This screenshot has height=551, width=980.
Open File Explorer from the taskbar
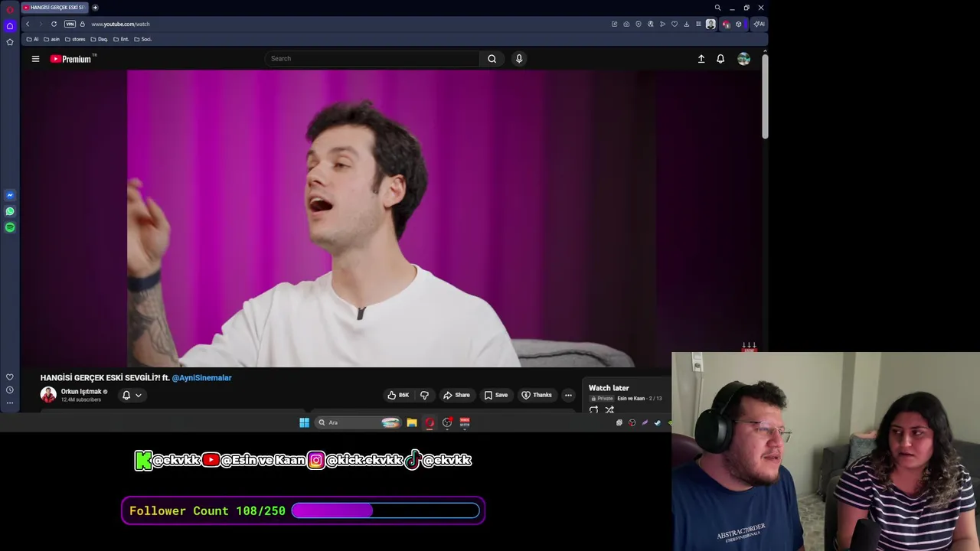pos(412,422)
